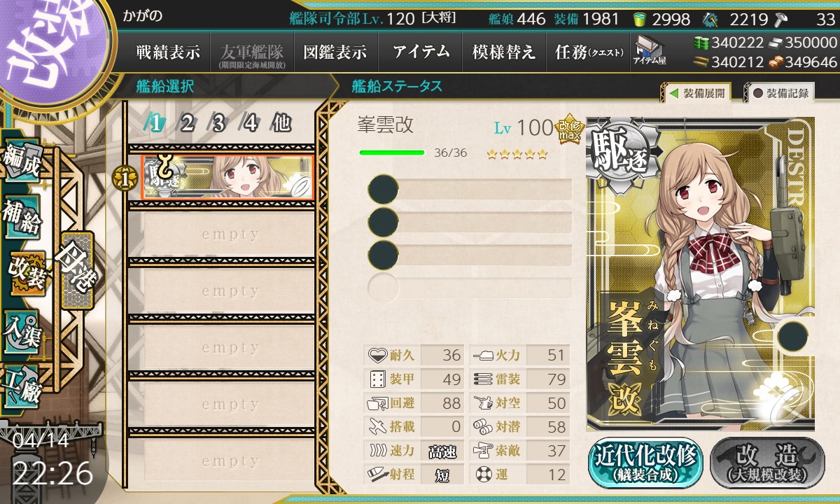Select the 峯雲改 ship banner thumbnail
The height and width of the screenshot is (504, 840).
(x=227, y=177)
